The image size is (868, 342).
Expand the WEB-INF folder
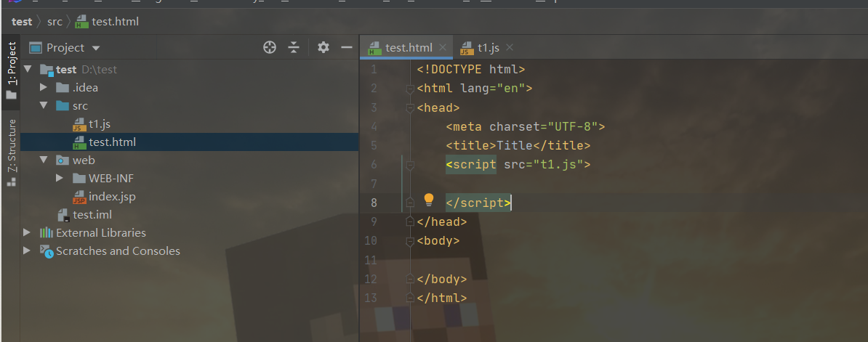(60, 179)
